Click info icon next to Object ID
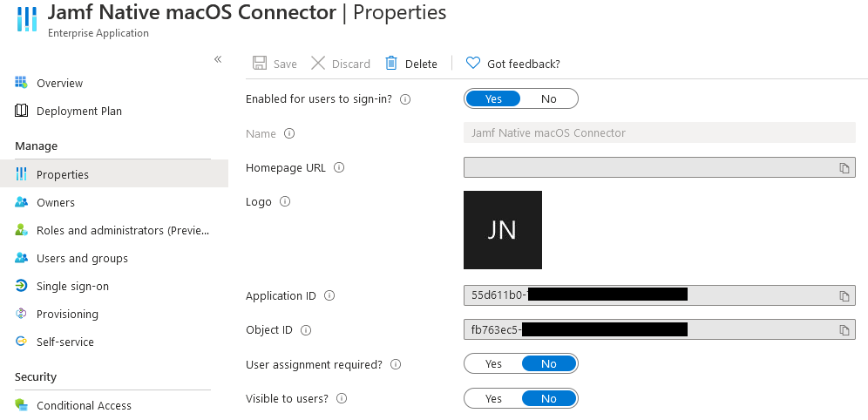868x420 pixels. (306, 330)
